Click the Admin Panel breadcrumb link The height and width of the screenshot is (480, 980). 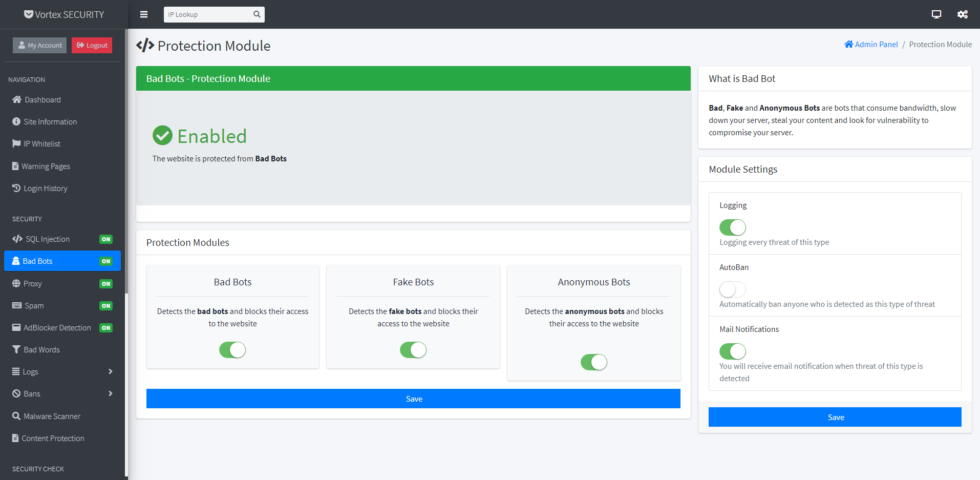(876, 45)
